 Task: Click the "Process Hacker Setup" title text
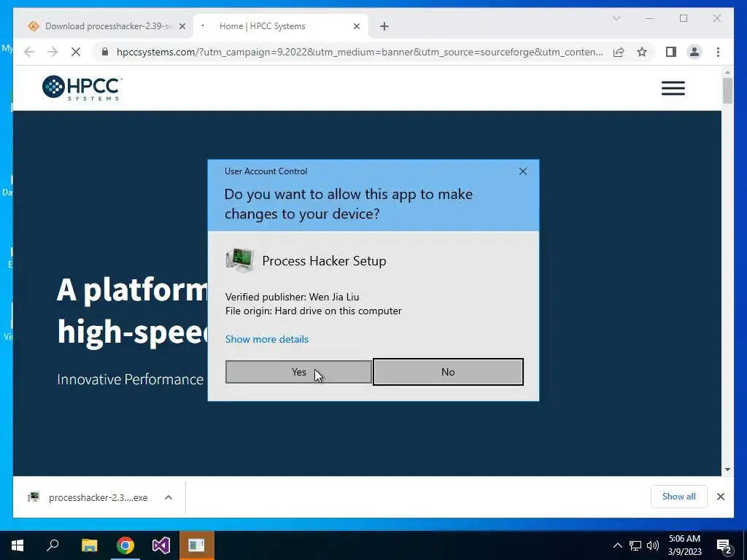click(x=324, y=260)
